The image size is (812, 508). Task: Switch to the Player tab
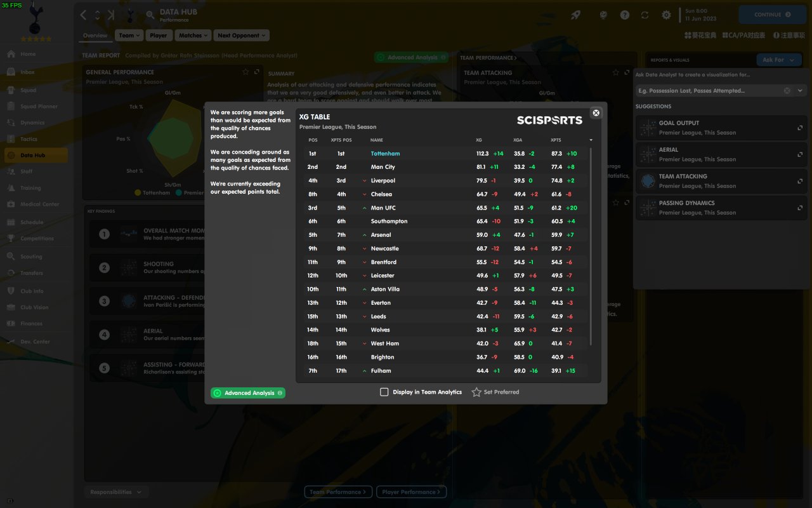click(x=159, y=36)
